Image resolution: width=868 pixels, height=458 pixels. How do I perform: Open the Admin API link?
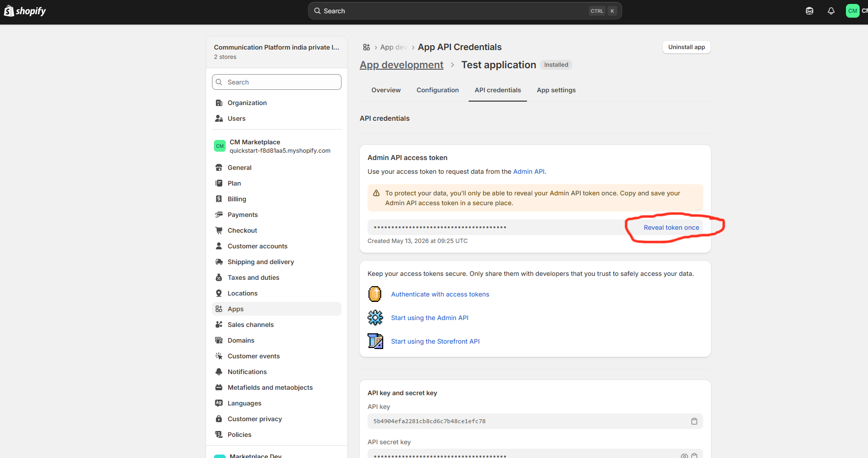[529, 171]
